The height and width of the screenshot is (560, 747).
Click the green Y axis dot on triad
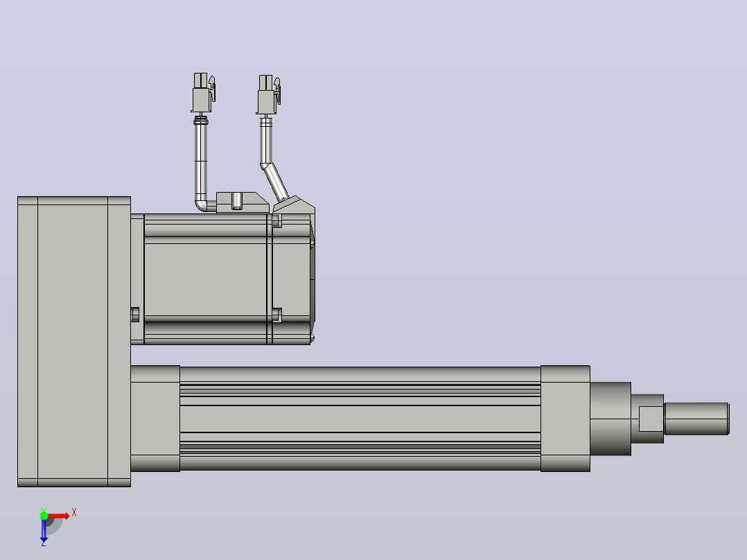click(44, 516)
